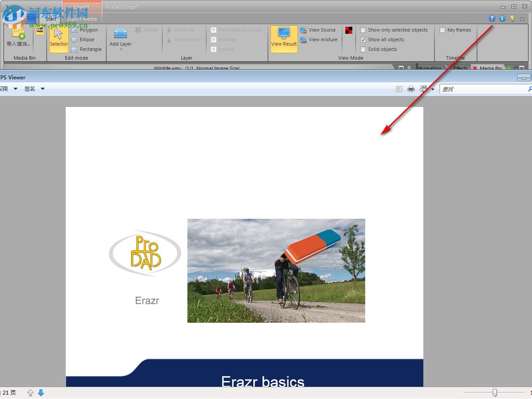Click the Delete layer button
This screenshot has width=532, height=399.
(146, 30)
